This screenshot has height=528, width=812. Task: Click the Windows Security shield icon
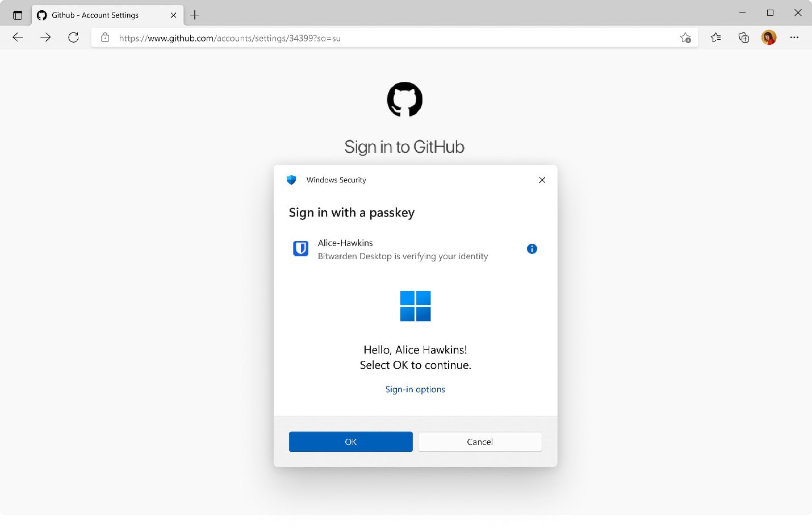291,180
